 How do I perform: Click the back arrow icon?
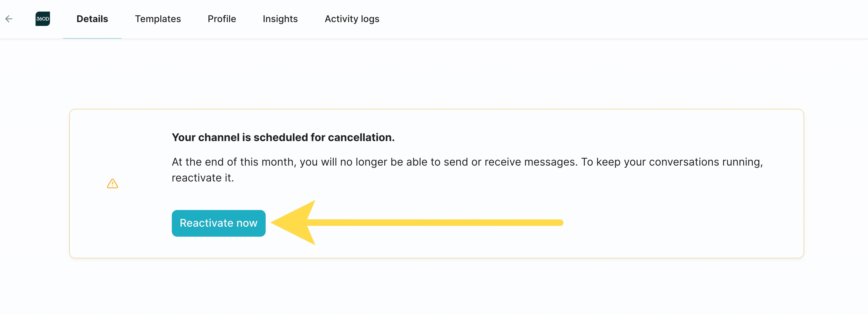(x=9, y=19)
